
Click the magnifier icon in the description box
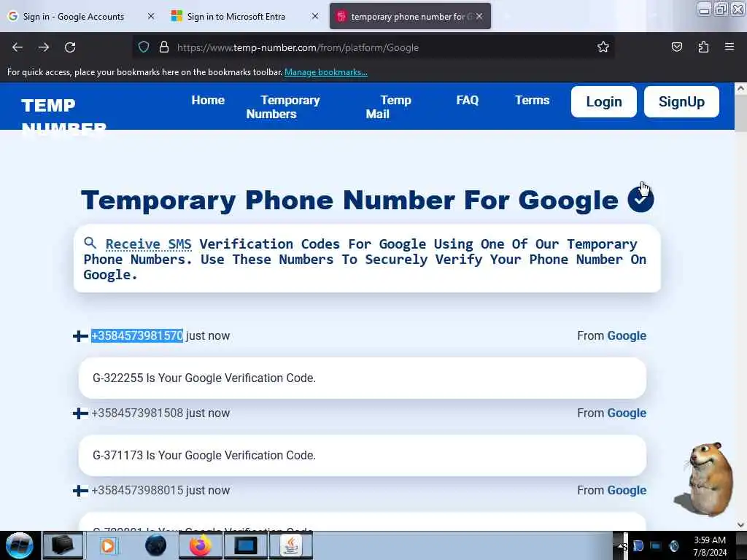click(x=90, y=243)
